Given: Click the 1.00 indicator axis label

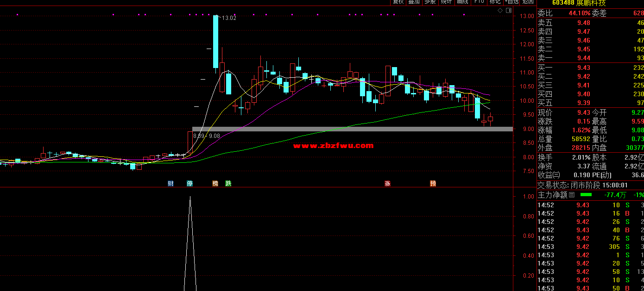Looking at the screenshot, I should coord(528,197).
